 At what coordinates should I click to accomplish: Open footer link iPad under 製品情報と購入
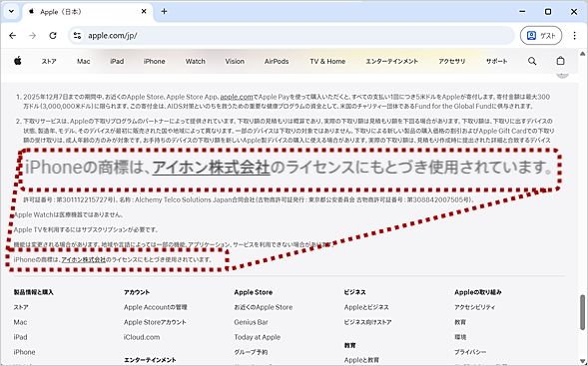click(x=20, y=337)
